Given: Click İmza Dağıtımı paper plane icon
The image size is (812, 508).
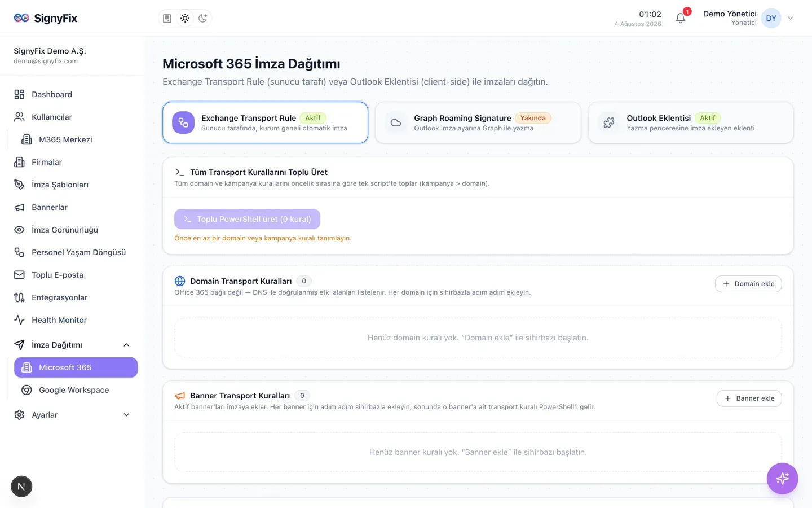Looking at the screenshot, I should click(x=19, y=345).
